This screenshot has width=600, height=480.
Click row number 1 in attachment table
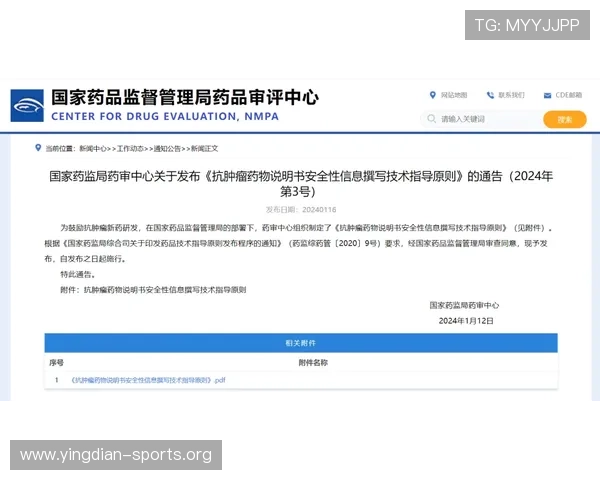coord(57,380)
